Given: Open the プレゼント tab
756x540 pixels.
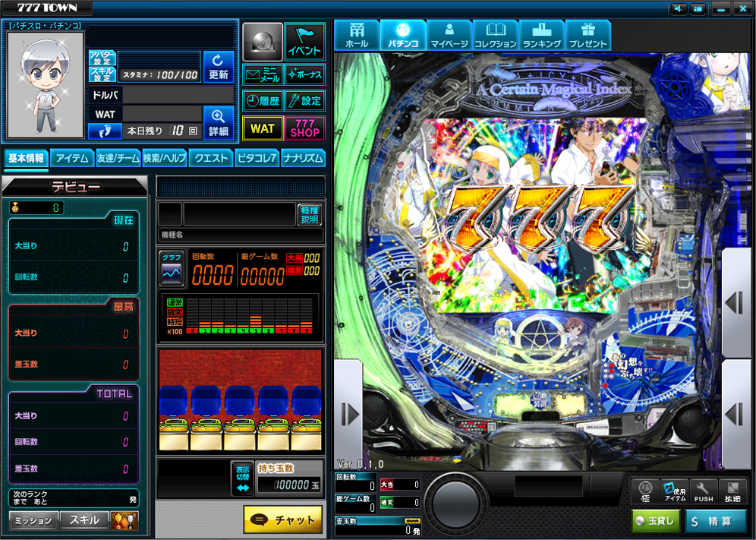Looking at the screenshot, I should [587, 35].
